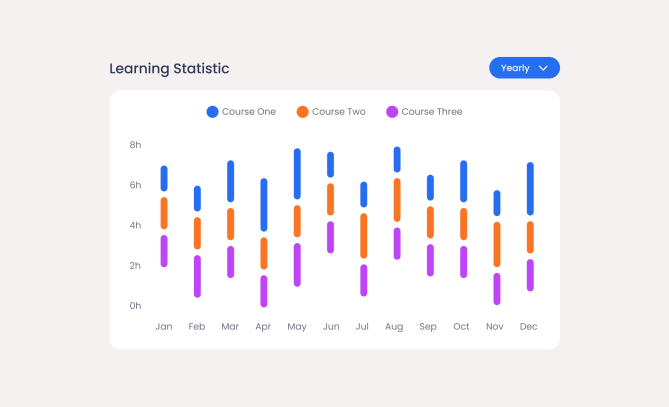Click the Jun month label
669x407 pixels.
331,326
